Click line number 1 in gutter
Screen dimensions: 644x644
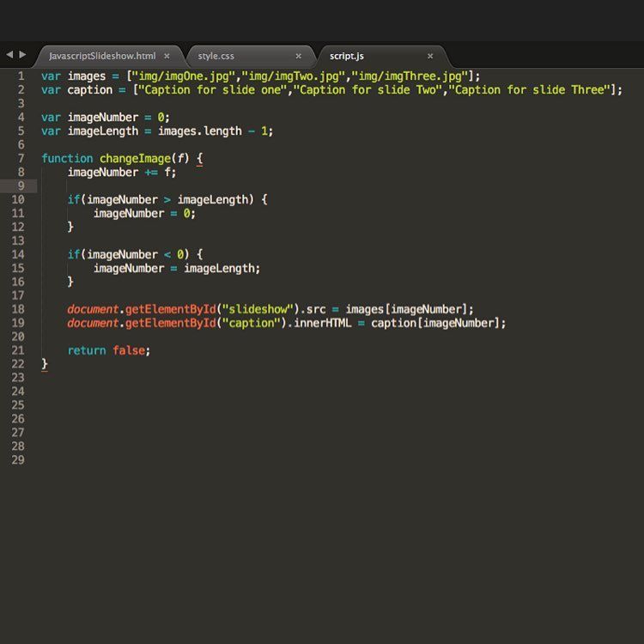21,76
